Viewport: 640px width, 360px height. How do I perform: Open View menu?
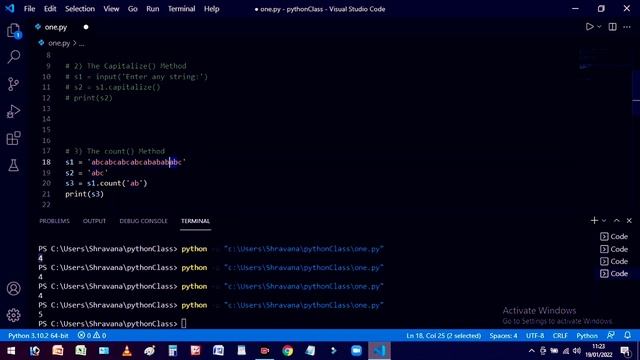click(111, 9)
